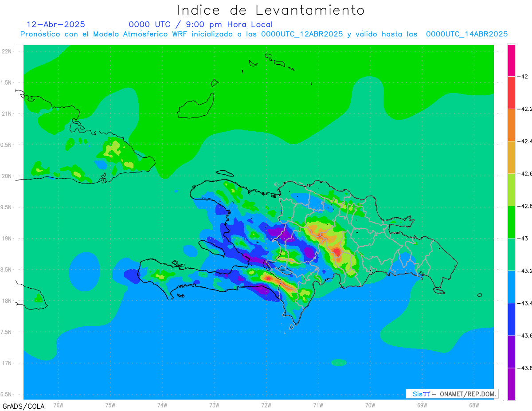
Task: Click the '75W' longitude label
Action: pos(110,405)
